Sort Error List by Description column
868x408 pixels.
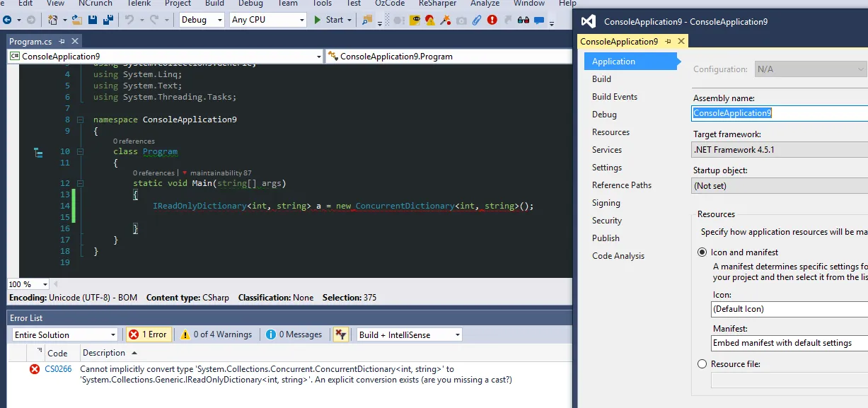coord(103,353)
